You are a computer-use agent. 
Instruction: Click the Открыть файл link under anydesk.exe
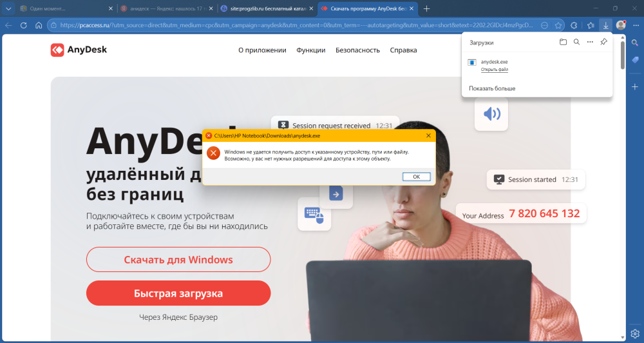click(494, 70)
